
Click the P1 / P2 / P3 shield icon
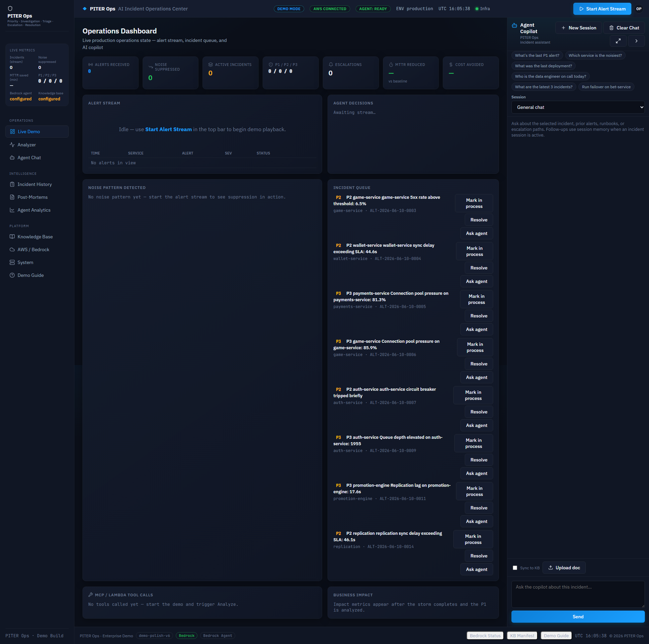coord(271,65)
